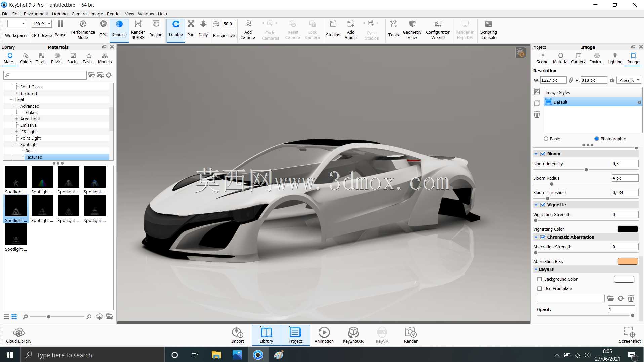Screen dimensions: 644x362
Task: Pause the real-time render
Action: tap(61, 29)
